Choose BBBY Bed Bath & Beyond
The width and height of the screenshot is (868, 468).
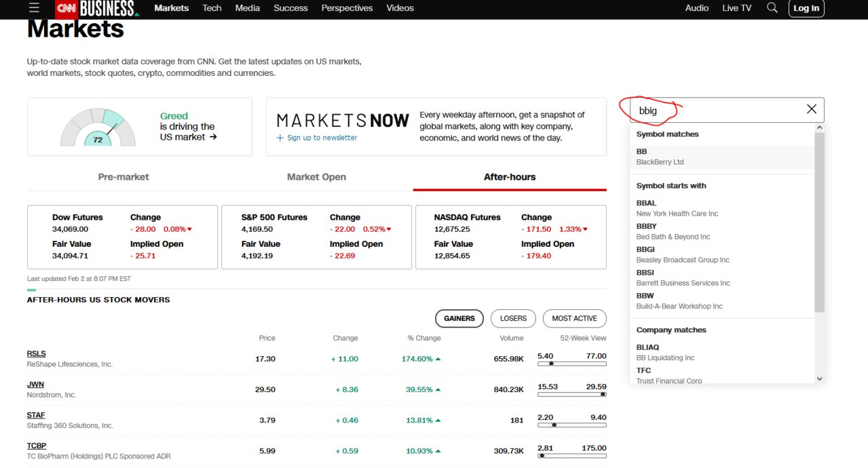(722, 231)
